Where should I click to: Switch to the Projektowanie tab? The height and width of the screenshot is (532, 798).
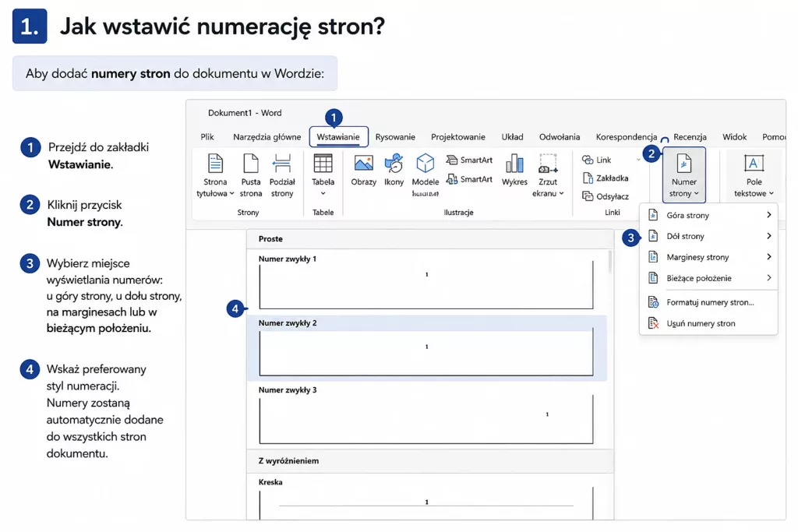coord(458,137)
